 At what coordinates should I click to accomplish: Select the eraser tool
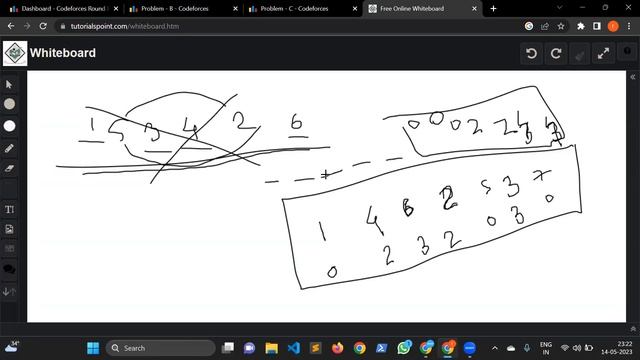(9, 168)
